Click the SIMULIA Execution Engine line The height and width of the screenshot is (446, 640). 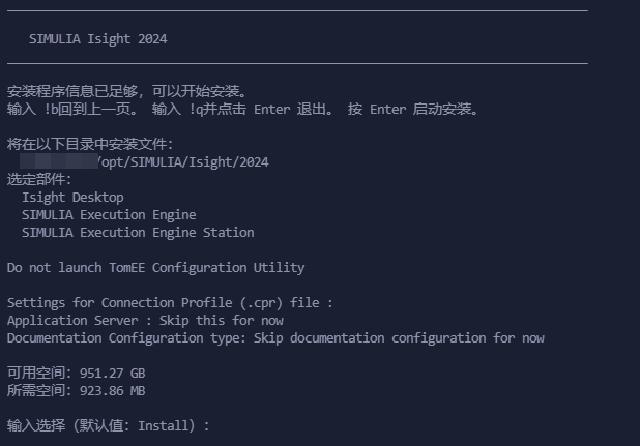point(109,215)
